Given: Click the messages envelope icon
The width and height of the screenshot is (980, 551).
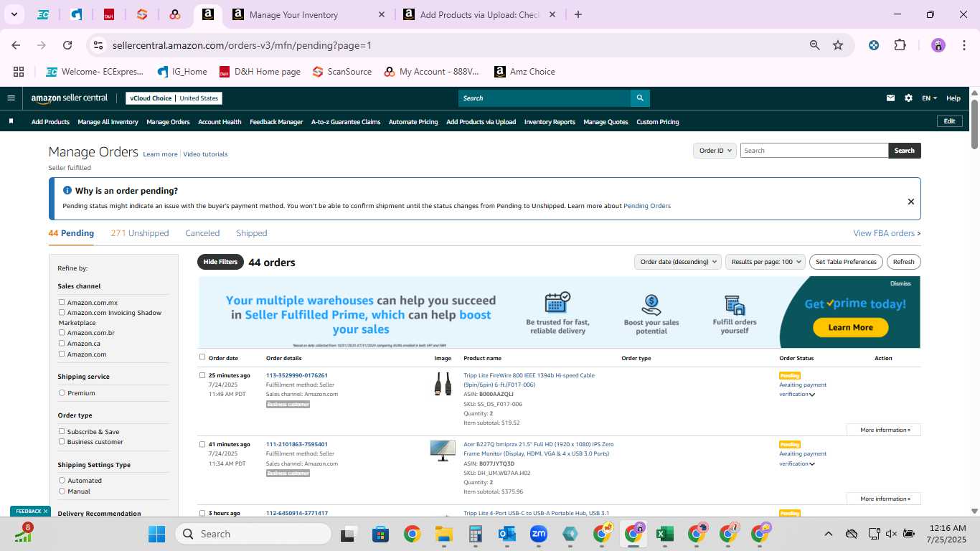Looking at the screenshot, I should [890, 98].
